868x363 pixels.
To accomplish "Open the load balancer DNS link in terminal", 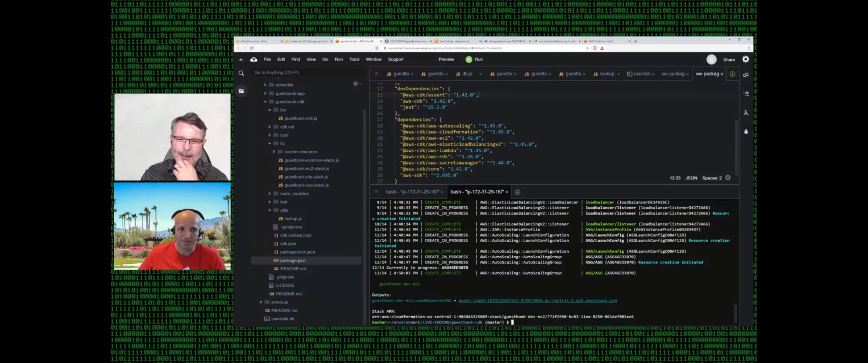I will point(537,301).
